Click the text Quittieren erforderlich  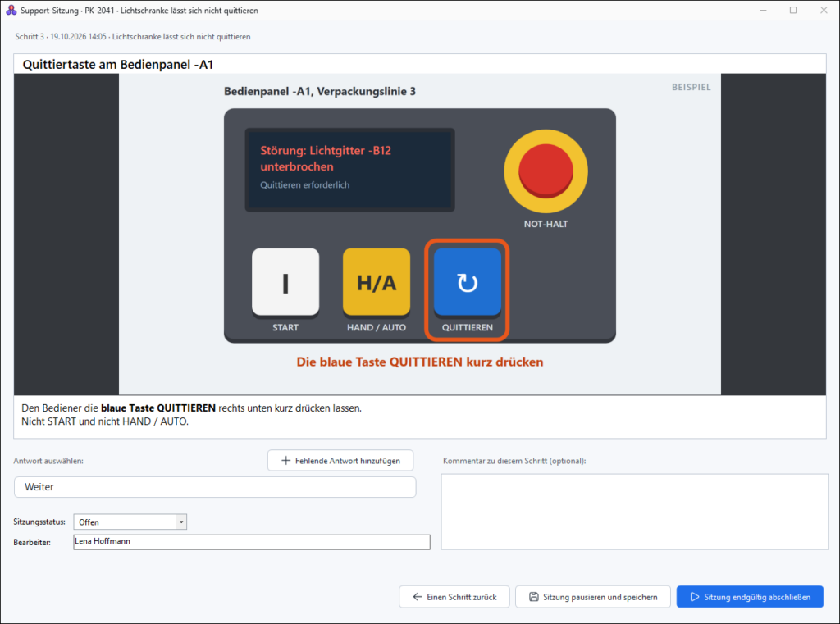(x=305, y=184)
